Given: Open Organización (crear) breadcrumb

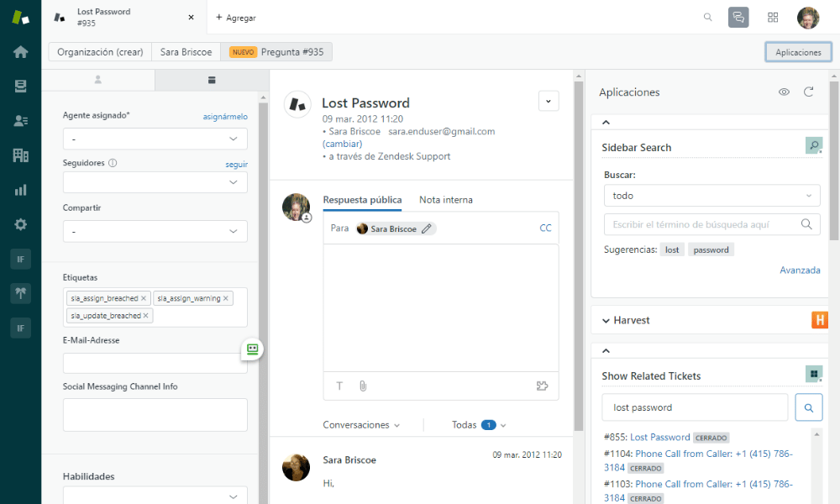Looking at the screenshot, I should (x=100, y=52).
